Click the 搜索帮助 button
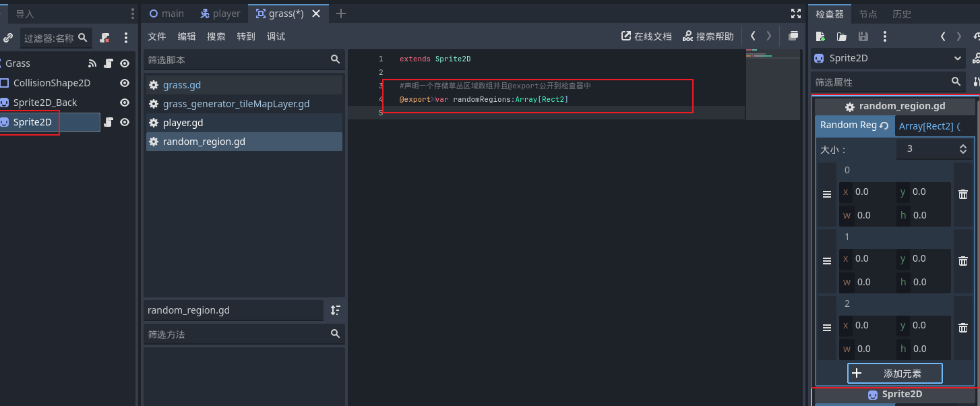980x406 pixels. click(x=708, y=36)
